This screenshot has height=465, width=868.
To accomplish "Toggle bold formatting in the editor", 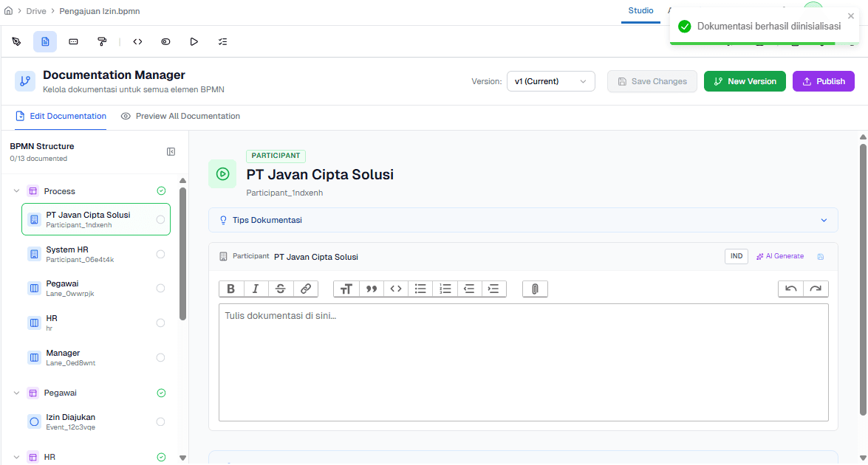I will pyautogui.click(x=230, y=289).
